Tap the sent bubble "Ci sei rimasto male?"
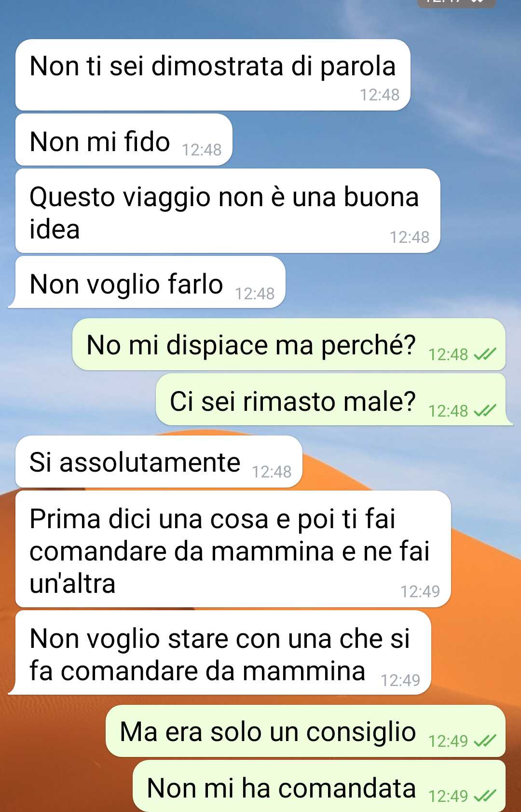This screenshot has height=812, width=521. tap(334, 399)
